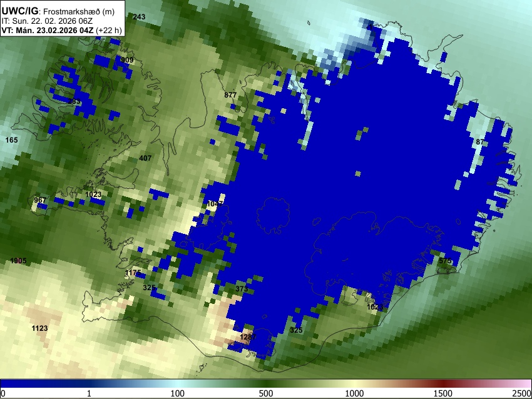Click the 575 label in the southeast
Viewport: 532px width, 399px height.
click(x=445, y=261)
